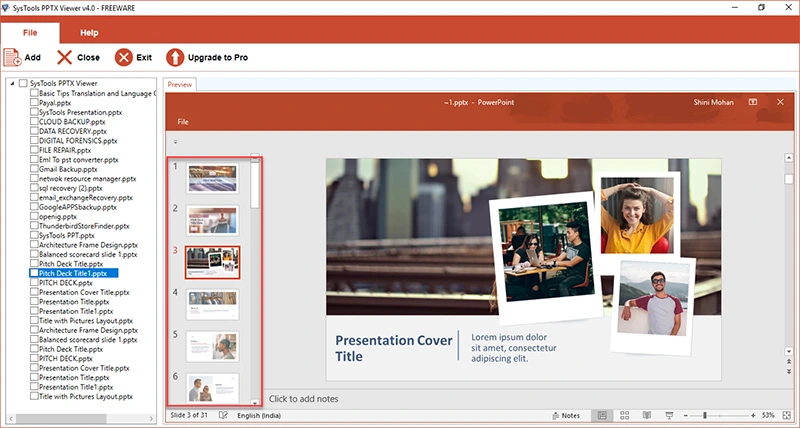Click English (India) language indicator
Screen dimensions: 800x428
(259, 415)
